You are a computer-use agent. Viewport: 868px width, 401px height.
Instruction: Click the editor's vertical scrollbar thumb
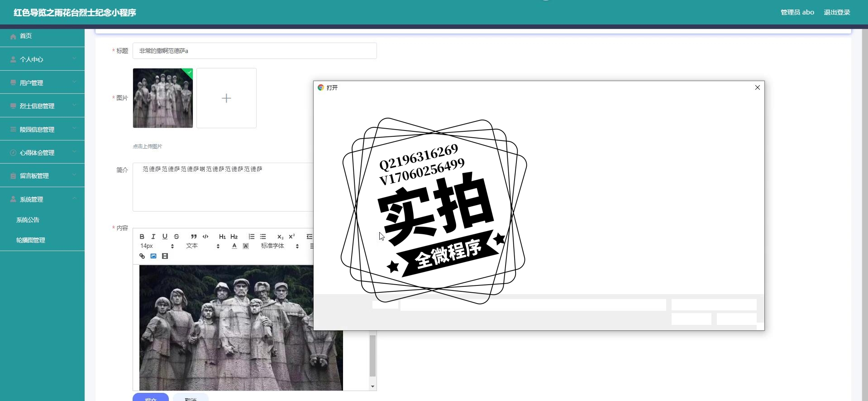click(372, 356)
